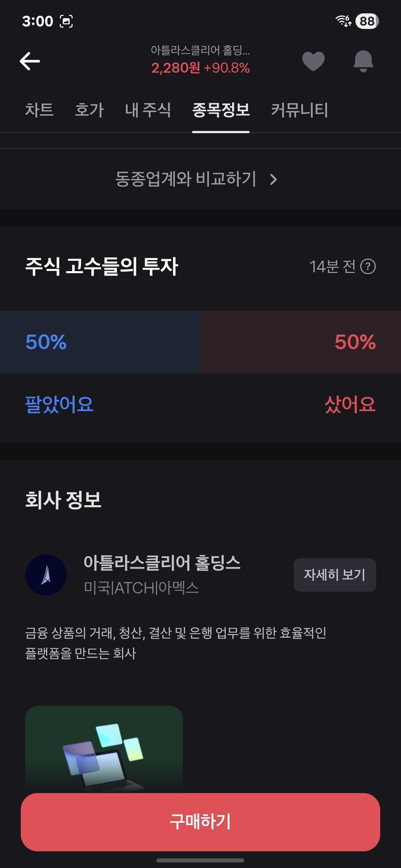Toggle the price alert bell icon
The width and height of the screenshot is (401, 868).
[x=363, y=61]
